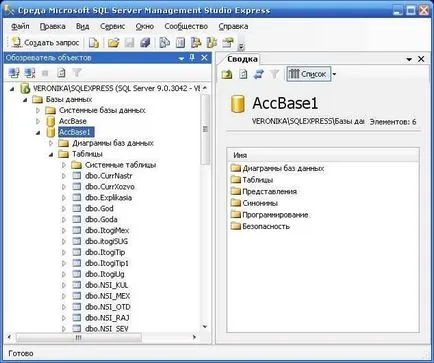The width and height of the screenshot is (434, 363).
Task: Click the Connect icon in Object Explorer
Action: pyautogui.click(x=14, y=73)
